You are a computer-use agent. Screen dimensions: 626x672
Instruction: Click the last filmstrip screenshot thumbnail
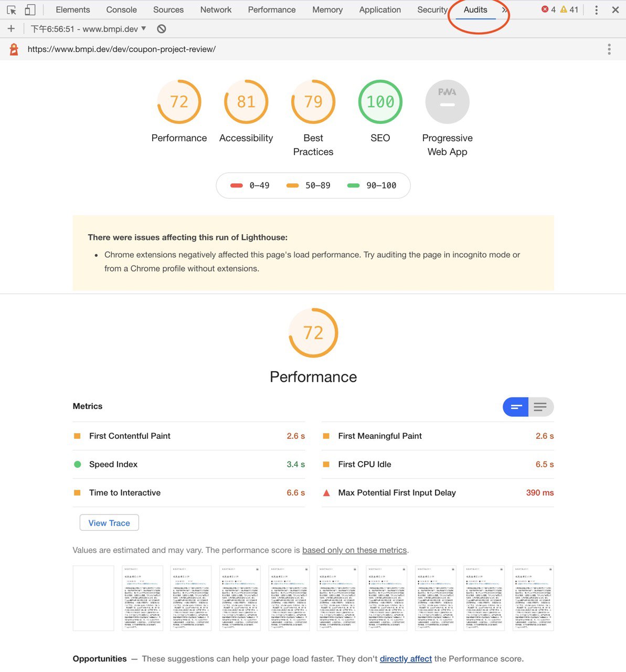coord(533,598)
